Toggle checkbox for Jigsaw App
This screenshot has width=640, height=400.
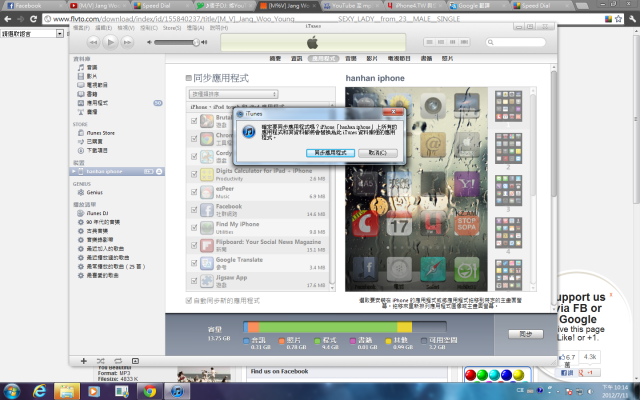tap(194, 281)
